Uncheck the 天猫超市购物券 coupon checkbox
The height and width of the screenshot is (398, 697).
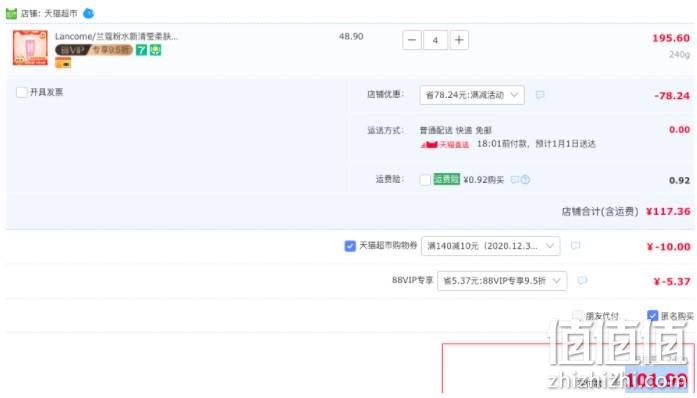click(350, 245)
